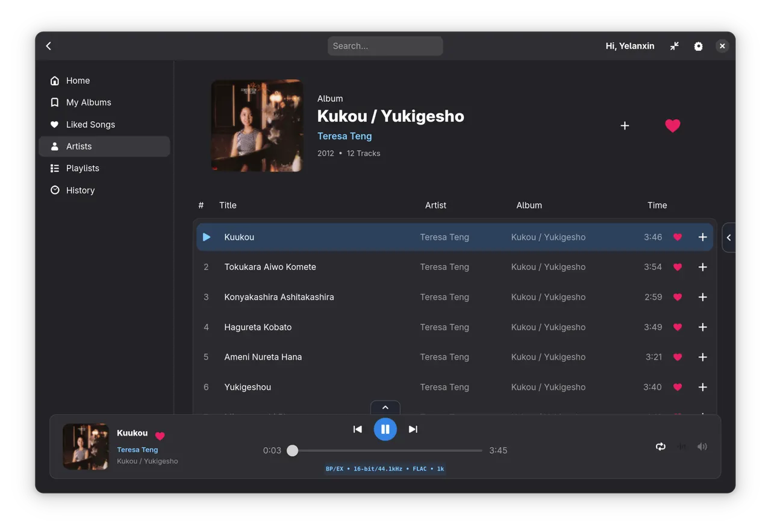Click the audio quality info badge
This screenshot has width=771, height=532.
pyautogui.click(x=385, y=469)
